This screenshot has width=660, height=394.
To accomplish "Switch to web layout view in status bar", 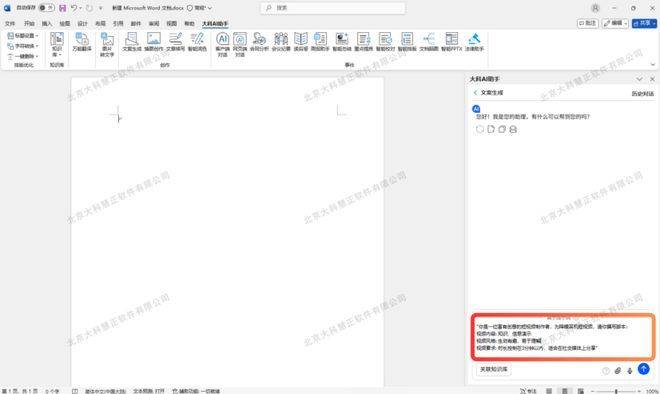I will click(580, 391).
